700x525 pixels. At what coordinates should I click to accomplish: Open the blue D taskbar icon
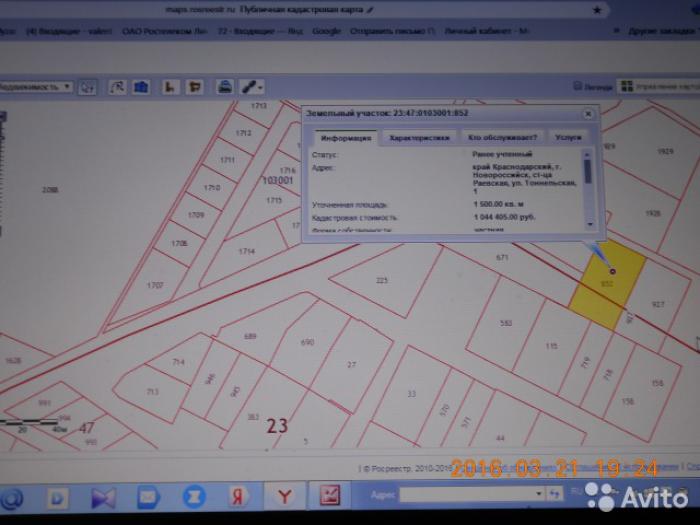pyautogui.click(x=57, y=498)
